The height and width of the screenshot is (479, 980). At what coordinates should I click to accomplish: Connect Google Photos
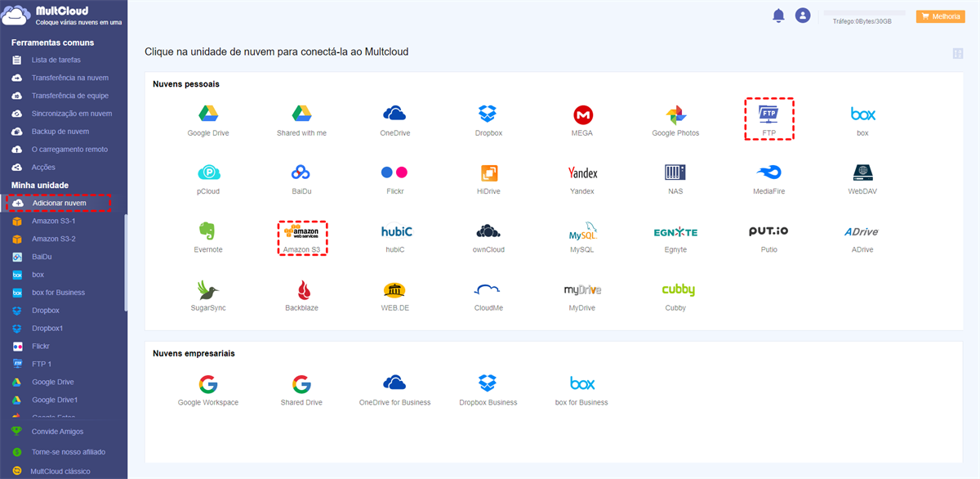tap(675, 114)
